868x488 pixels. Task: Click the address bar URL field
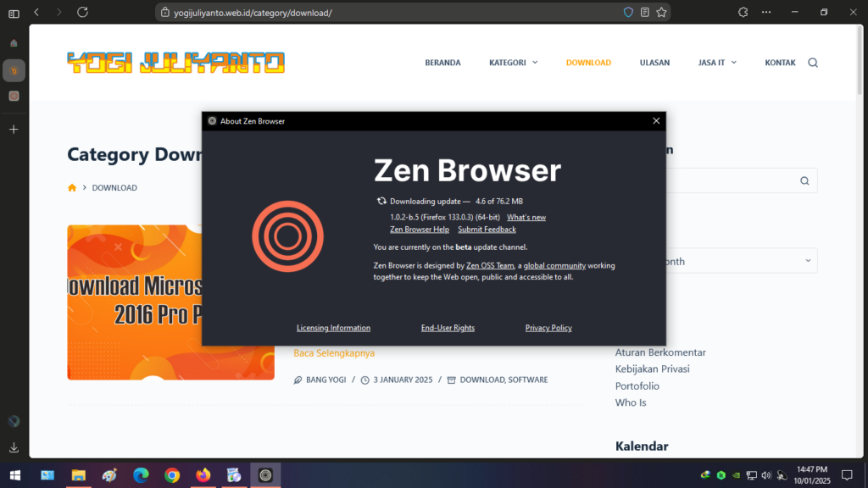point(381,13)
